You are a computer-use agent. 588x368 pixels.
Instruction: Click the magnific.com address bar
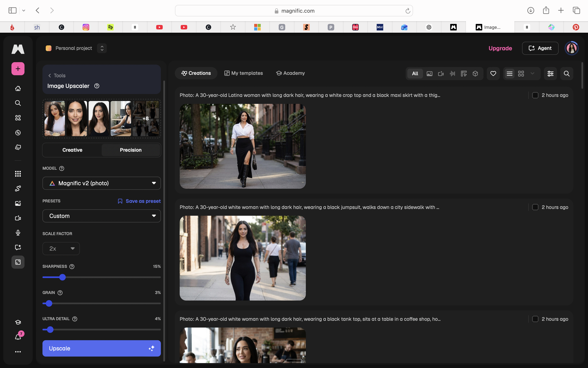294,11
